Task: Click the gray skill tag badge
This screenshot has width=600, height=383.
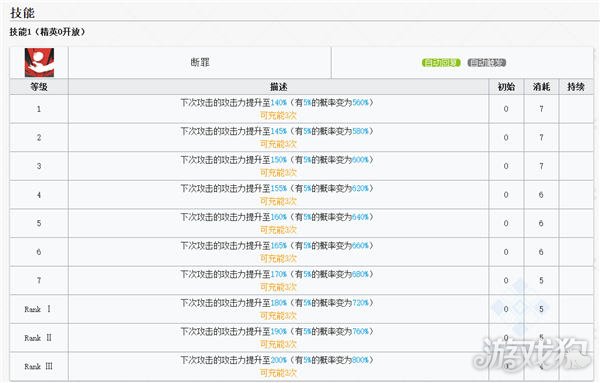Action: 487,62
